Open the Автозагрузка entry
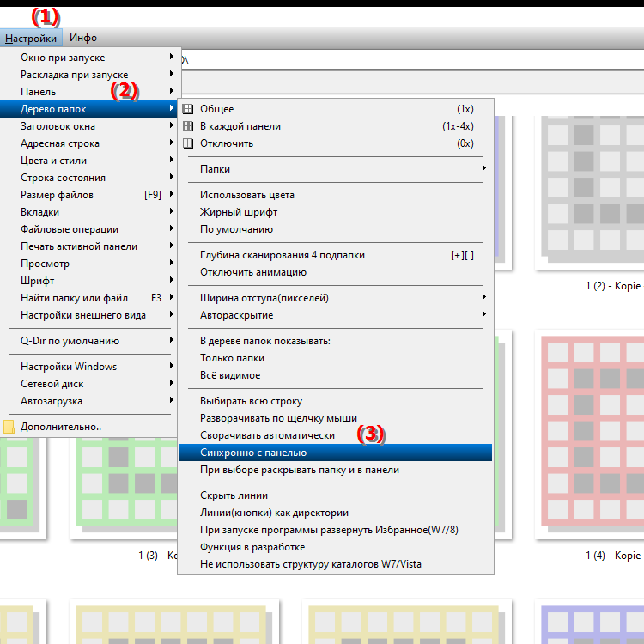 pyautogui.click(x=88, y=401)
